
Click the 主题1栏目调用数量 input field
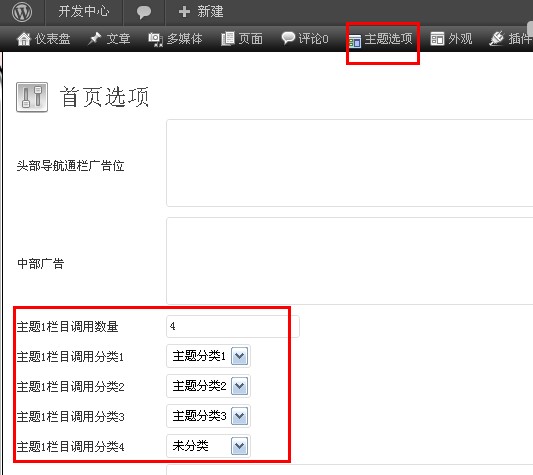233,326
